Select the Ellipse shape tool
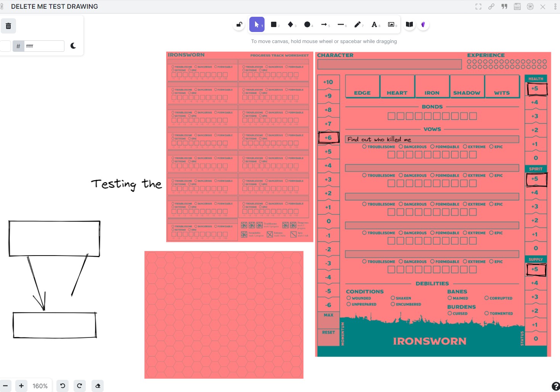The height and width of the screenshot is (392, 560). click(307, 24)
